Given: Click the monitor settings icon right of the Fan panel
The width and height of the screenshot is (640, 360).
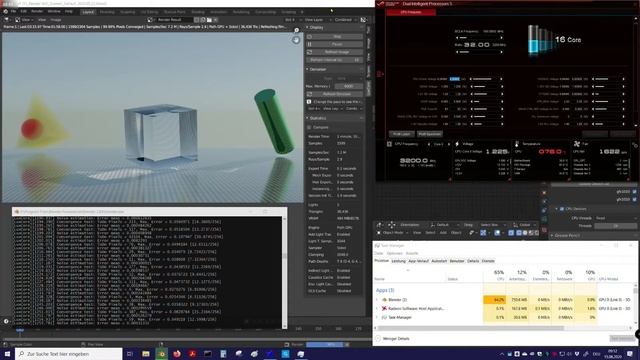Looking at the screenshot, I should [635, 145].
